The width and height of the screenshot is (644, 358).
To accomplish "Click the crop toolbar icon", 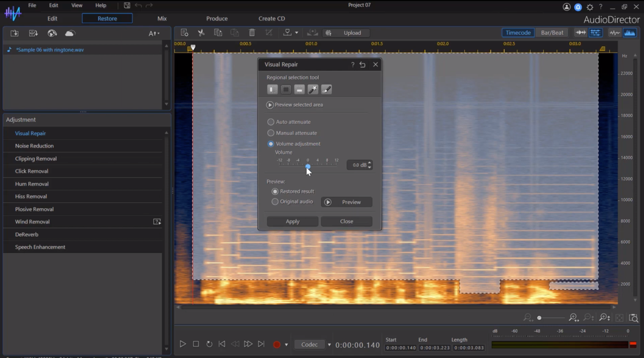I will point(269,33).
